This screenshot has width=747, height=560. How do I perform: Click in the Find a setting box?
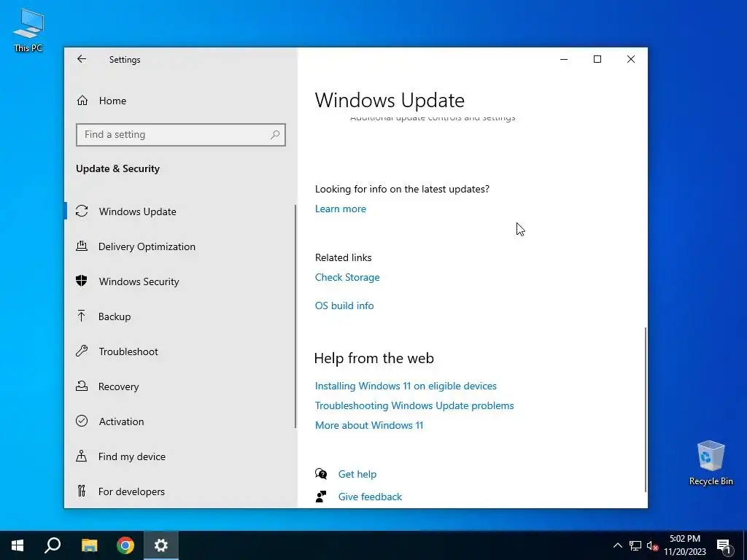coord(181,135)
